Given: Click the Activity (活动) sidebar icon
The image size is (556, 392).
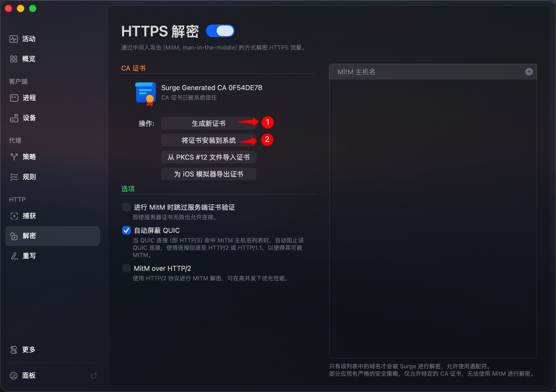Looking at the screenshot, I should [x=14, y=39].
